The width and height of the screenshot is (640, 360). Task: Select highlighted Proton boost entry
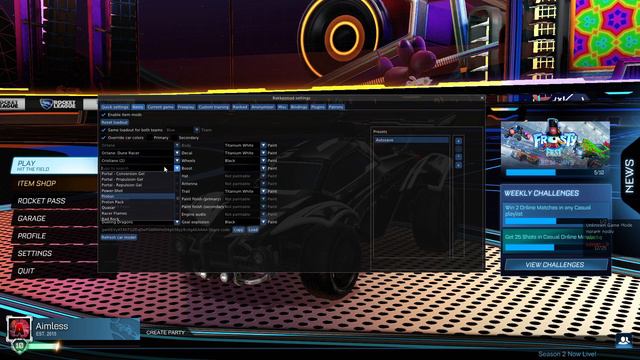click(x=138, y=196)
